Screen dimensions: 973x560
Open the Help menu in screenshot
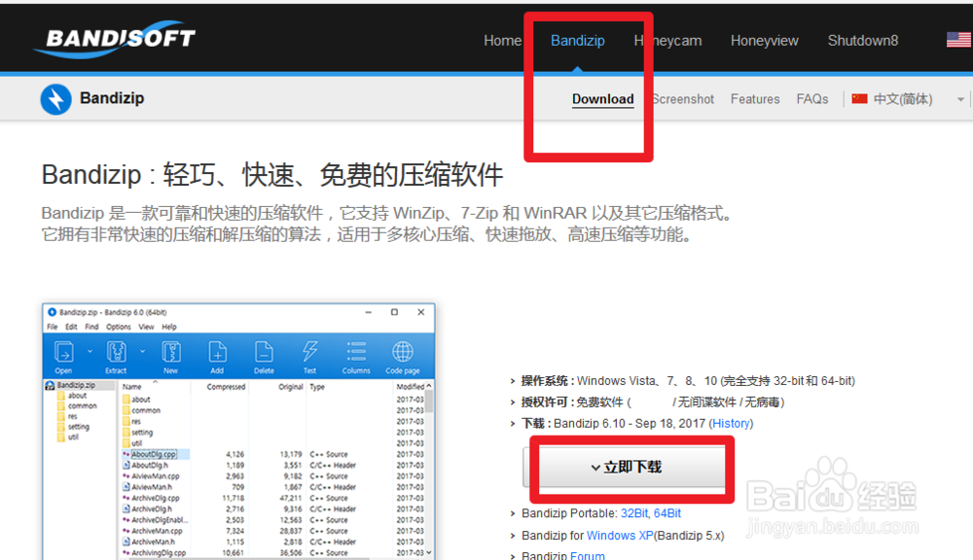[x=169, y=327]
